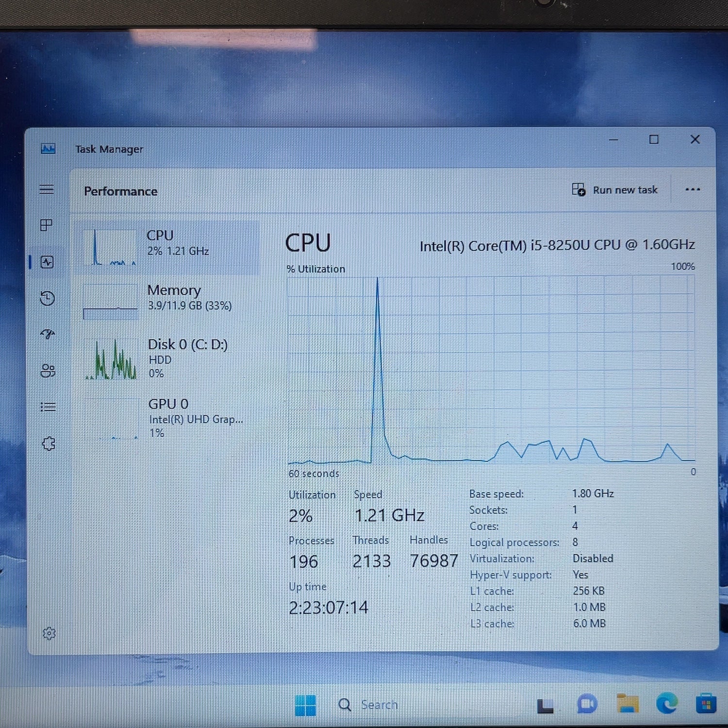Viewport: 728px width, 728px height.
Task: Select Disk 0 (C: D:) entry
Action: coord(168,358)
